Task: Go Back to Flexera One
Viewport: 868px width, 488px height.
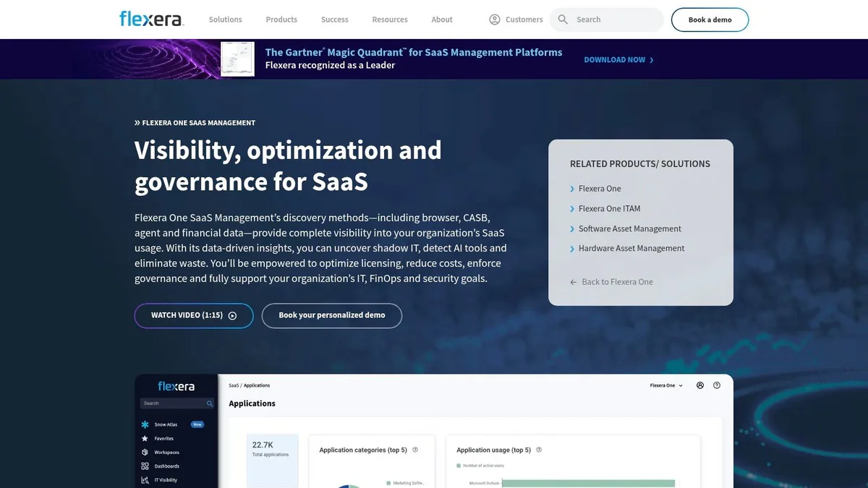Action: 617,282
